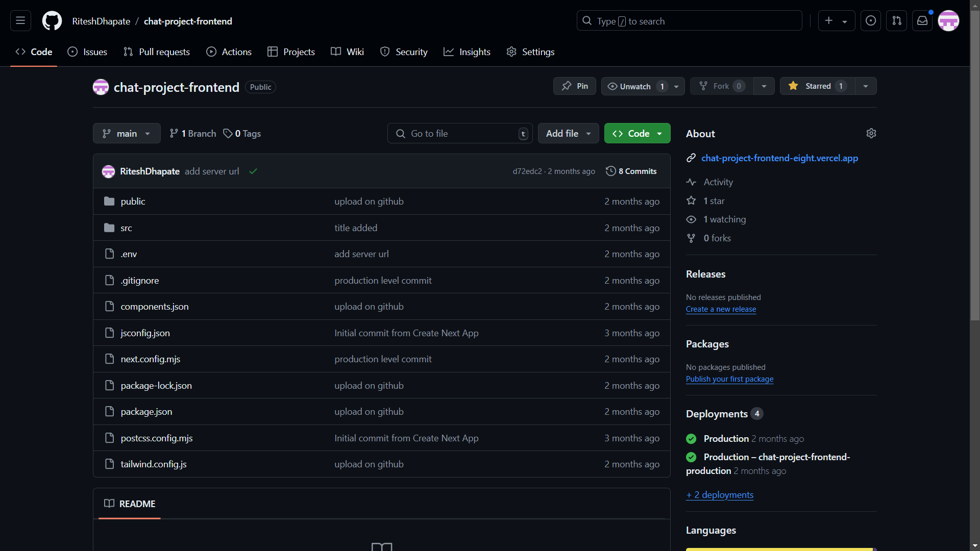Open the pull requests icon in the header
The width and height of the screenshot is (980, 551).
tap(897, 21)
